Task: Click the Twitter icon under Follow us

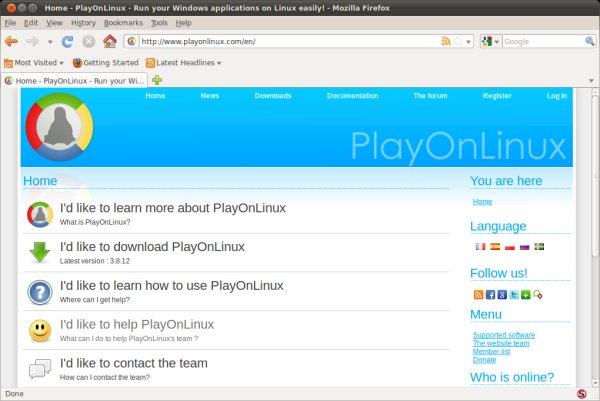Action: click(514, 295)
